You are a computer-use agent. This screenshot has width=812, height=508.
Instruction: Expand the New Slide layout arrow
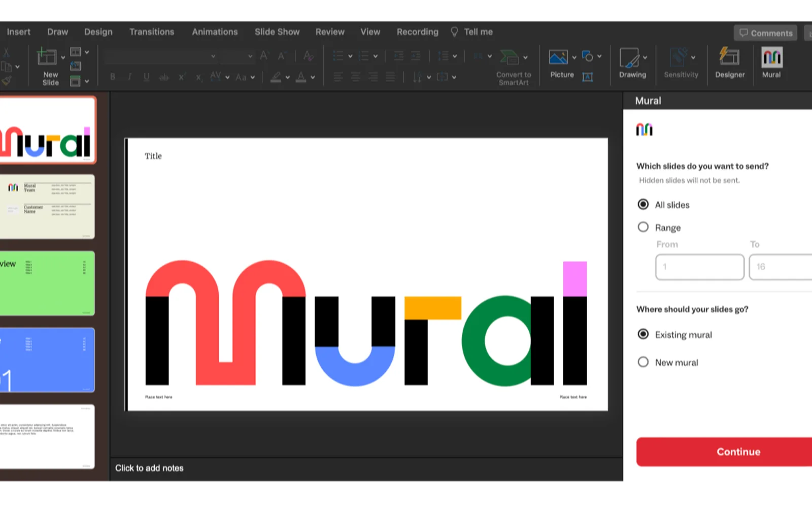tap(63, 57)
